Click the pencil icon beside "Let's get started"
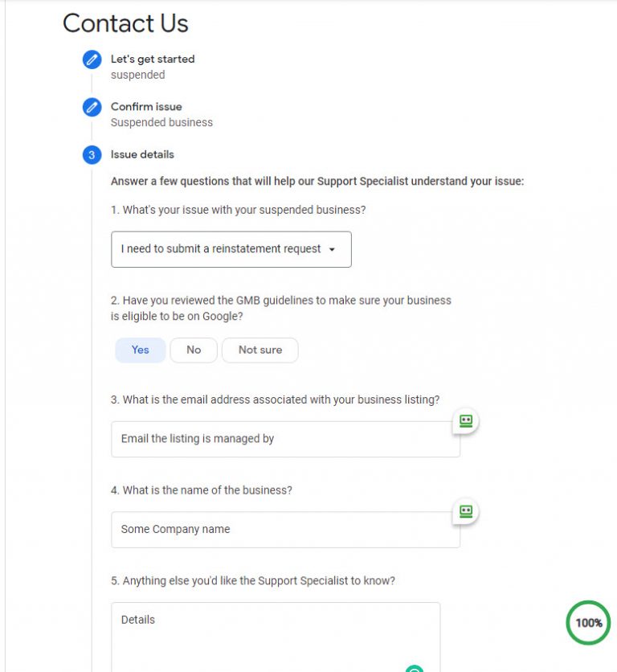Viewport: 617px width, 672px height. pyautogui.click(x=92, y=59)
